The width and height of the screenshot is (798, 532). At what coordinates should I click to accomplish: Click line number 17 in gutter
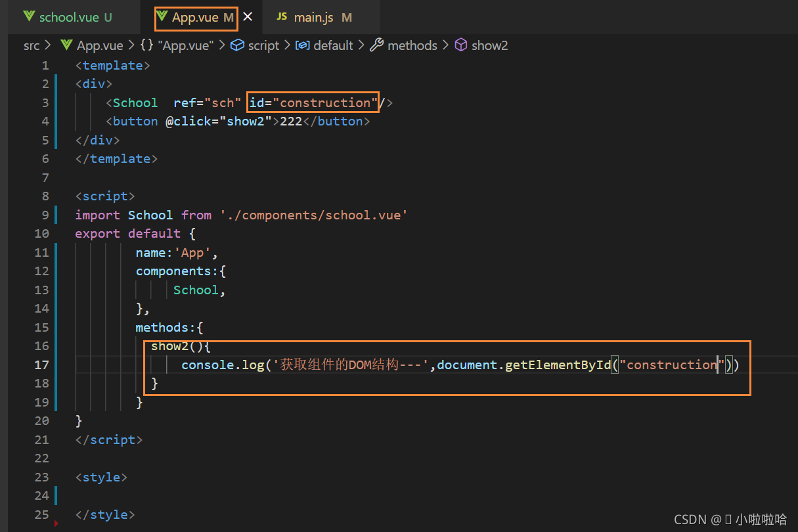(x=41, y=365)
